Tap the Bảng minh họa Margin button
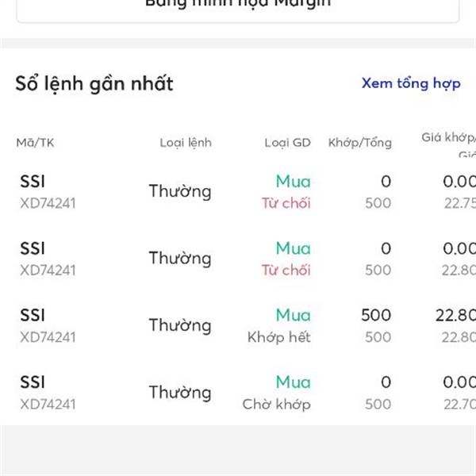This screenshot has width=476, height=476. [x=238, y=9]
